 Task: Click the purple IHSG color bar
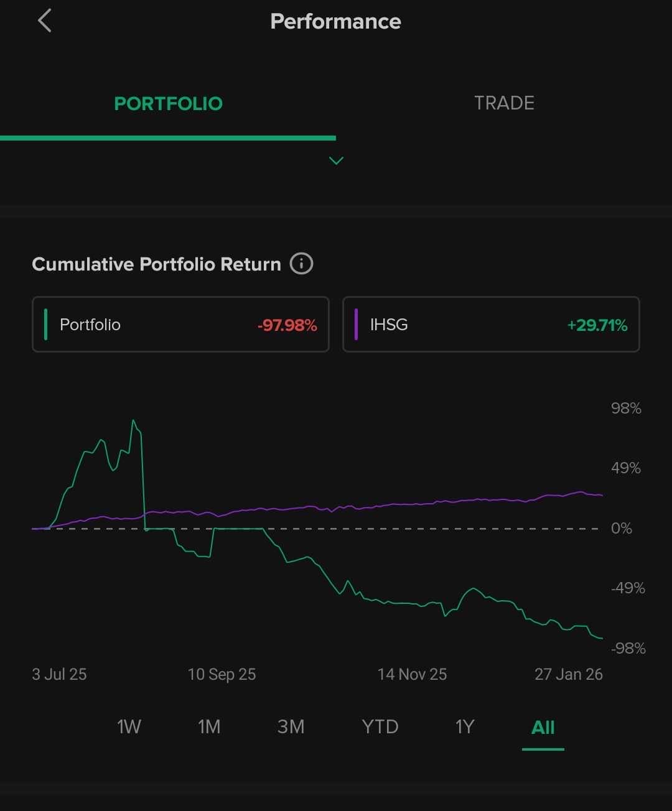356,325
